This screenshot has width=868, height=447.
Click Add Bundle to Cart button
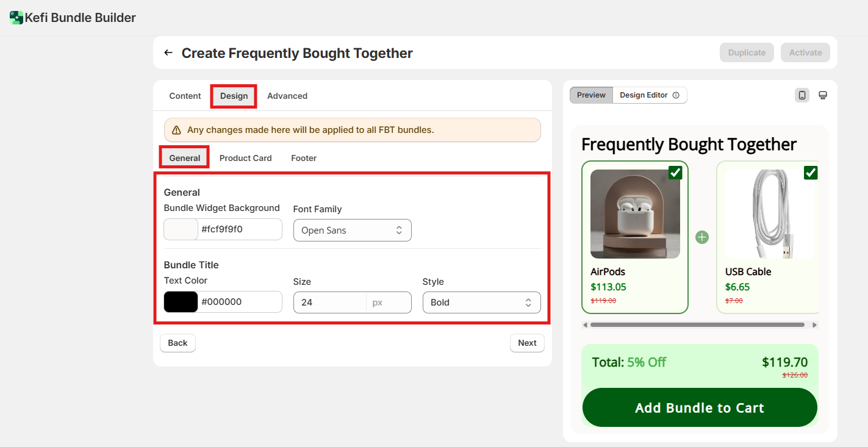(x=700, y=407)
